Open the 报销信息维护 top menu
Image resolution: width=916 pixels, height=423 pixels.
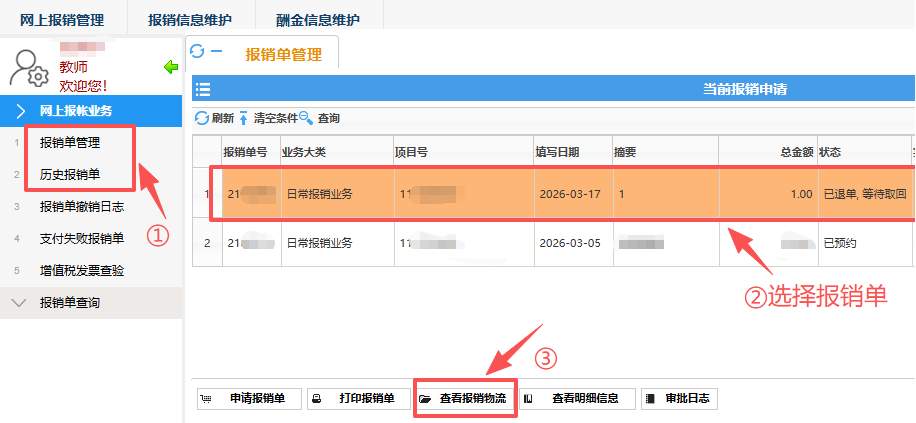coord(189,19)
